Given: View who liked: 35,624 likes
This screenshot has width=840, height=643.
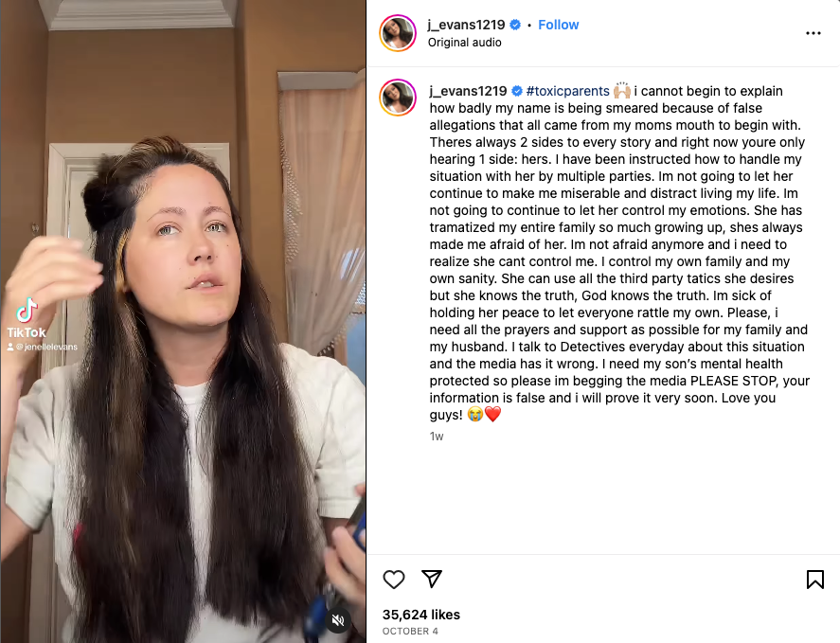Looking at the screenshot, I should coord(421,615).
